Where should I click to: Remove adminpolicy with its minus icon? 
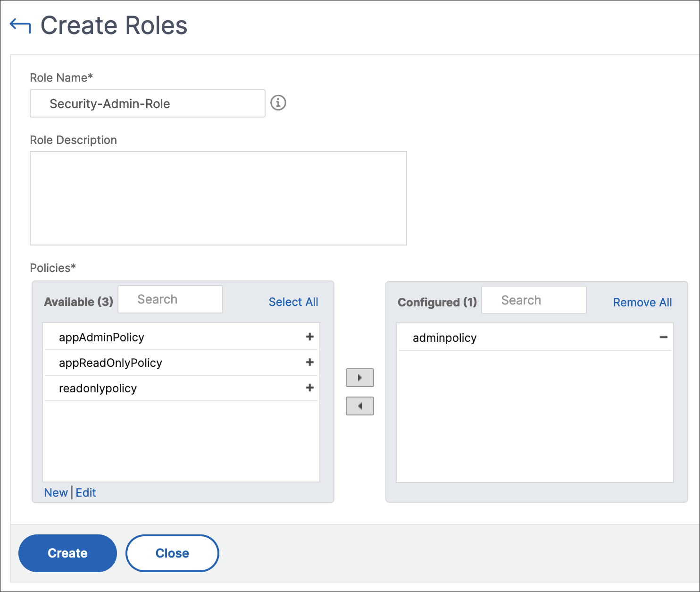664,337
